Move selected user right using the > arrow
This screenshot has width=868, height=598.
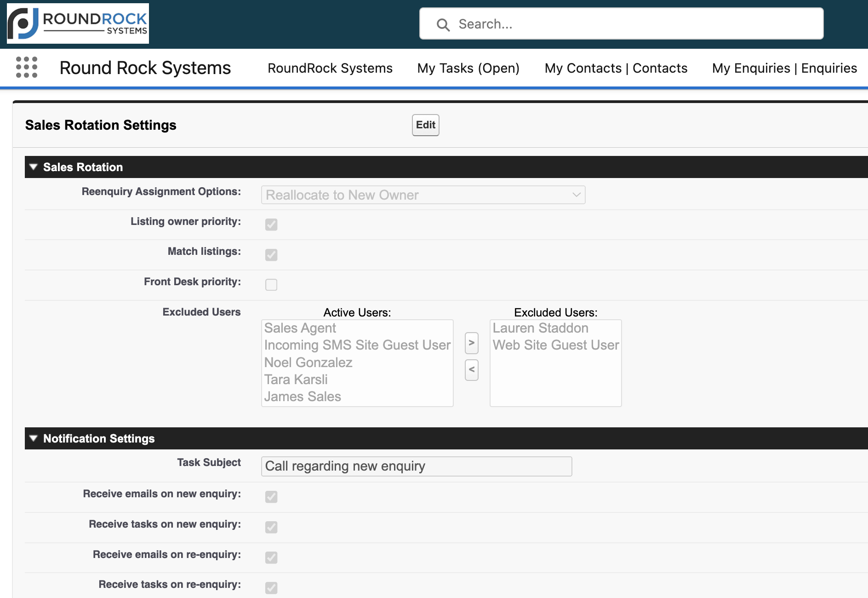[x=471, y=343]
